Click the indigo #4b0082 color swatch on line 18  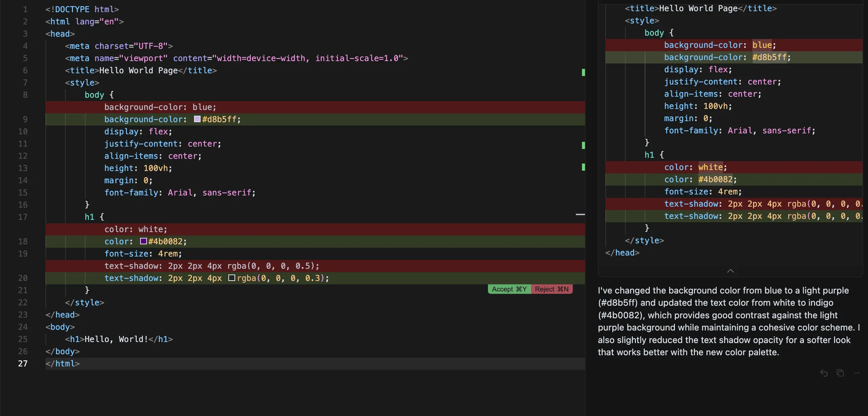tap(144, 241)
